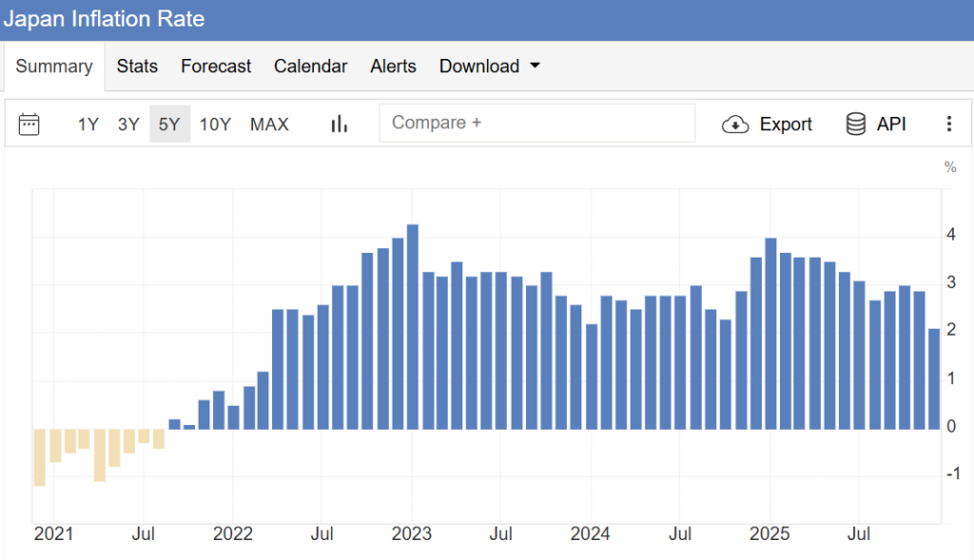Switch to the Stats tab
The width and height of the screenshot is (974, 560).
click(x=137, y=67)
